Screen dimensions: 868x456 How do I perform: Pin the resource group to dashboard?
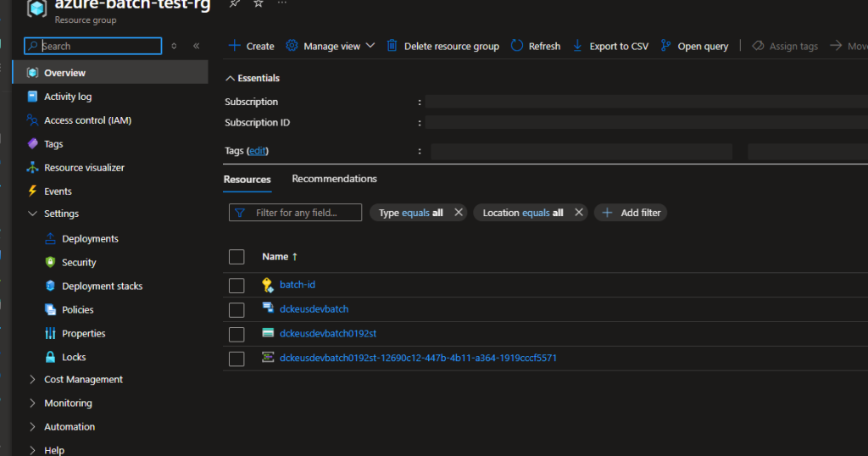235,3
